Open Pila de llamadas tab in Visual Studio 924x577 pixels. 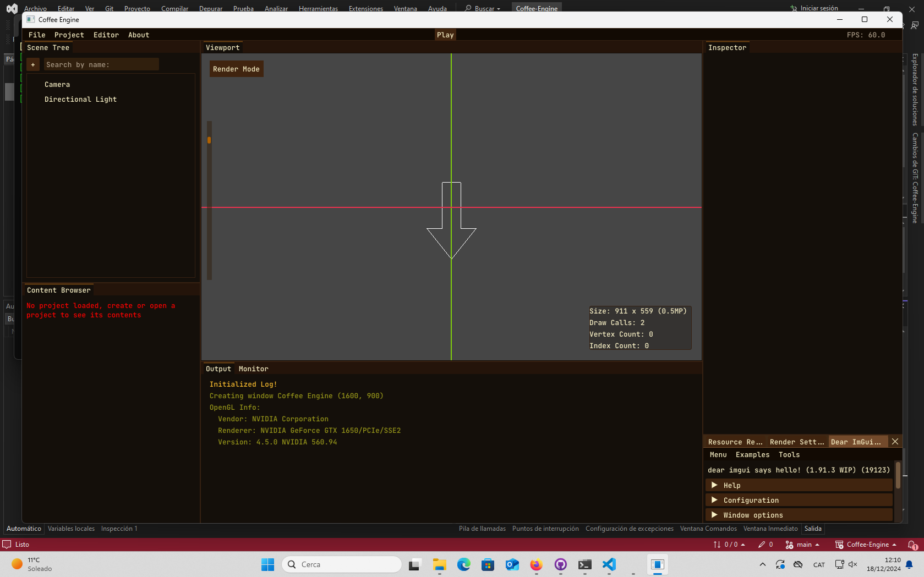tap(482, 529)
